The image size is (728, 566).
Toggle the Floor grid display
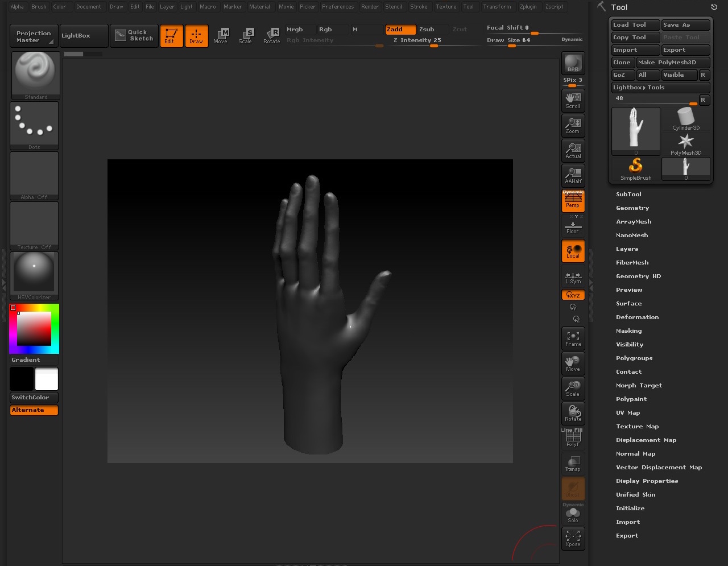pos(573,226)
